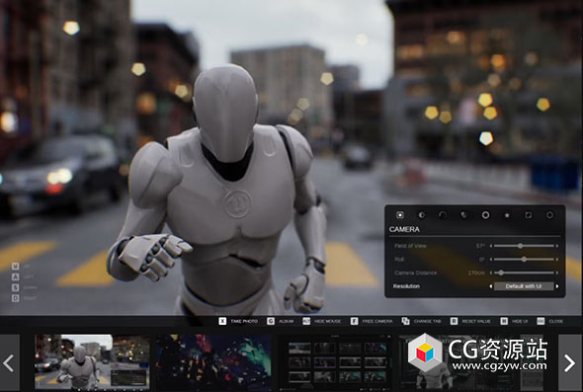Decrease Field of View with left arrow

tap(491, 246)
